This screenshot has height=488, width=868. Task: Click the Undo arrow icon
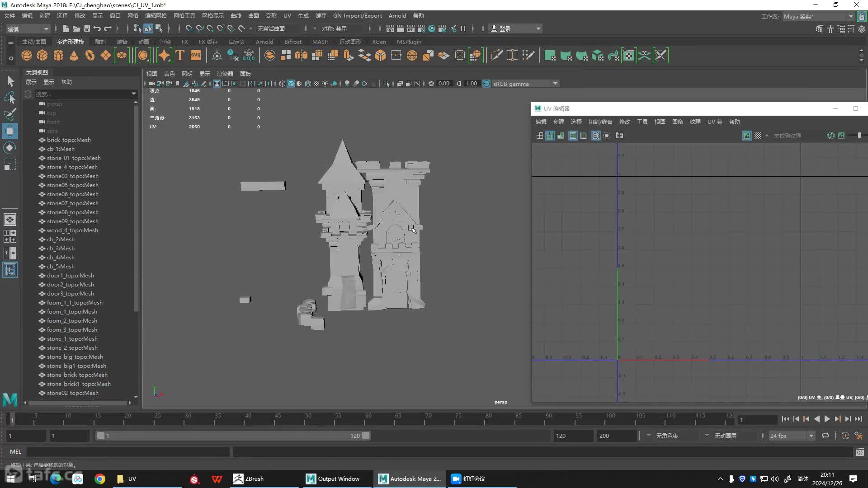tap(97, 28)
